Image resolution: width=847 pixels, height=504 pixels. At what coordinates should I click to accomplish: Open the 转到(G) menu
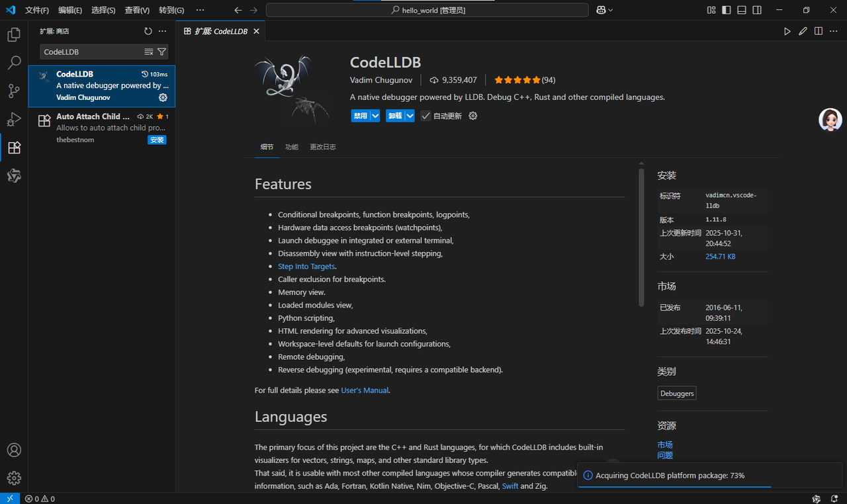tap(171, 10)
